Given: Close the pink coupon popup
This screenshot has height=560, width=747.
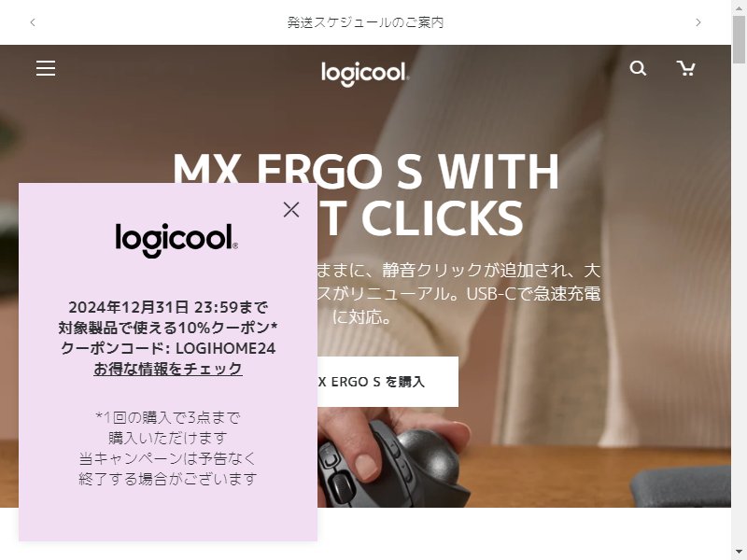Looking at the screenshot, I should click(x=291, y=209).
